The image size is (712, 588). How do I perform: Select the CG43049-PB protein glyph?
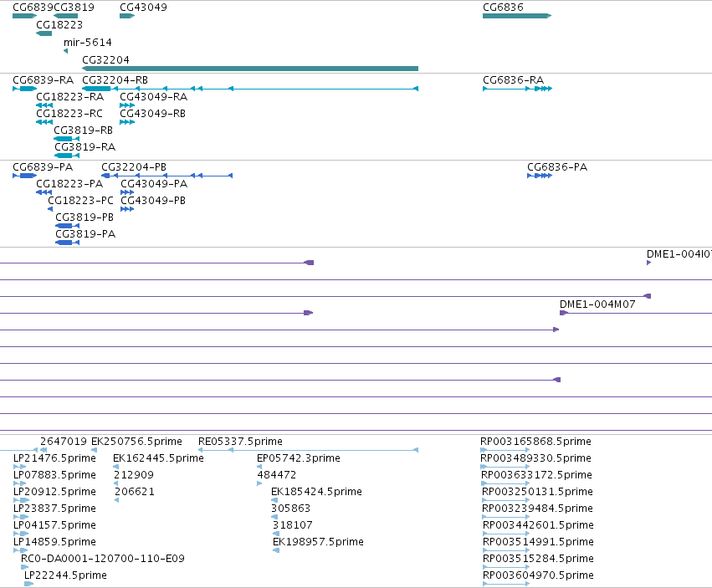point(127,209)
